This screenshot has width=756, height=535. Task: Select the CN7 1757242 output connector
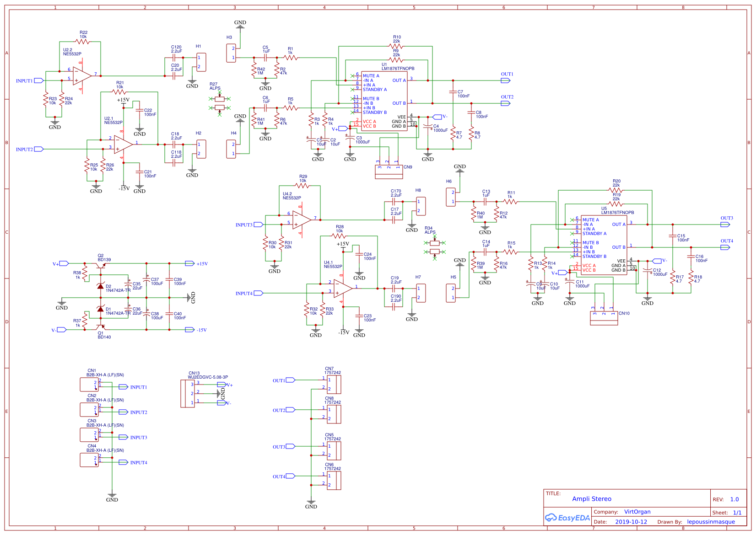click(x=333, y=384)
